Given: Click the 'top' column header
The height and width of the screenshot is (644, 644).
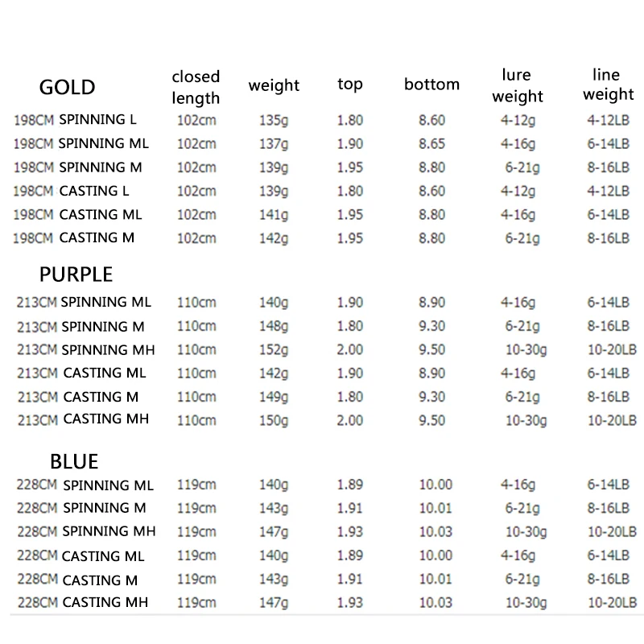Looking at the screenshot, I should pos(350,85).
